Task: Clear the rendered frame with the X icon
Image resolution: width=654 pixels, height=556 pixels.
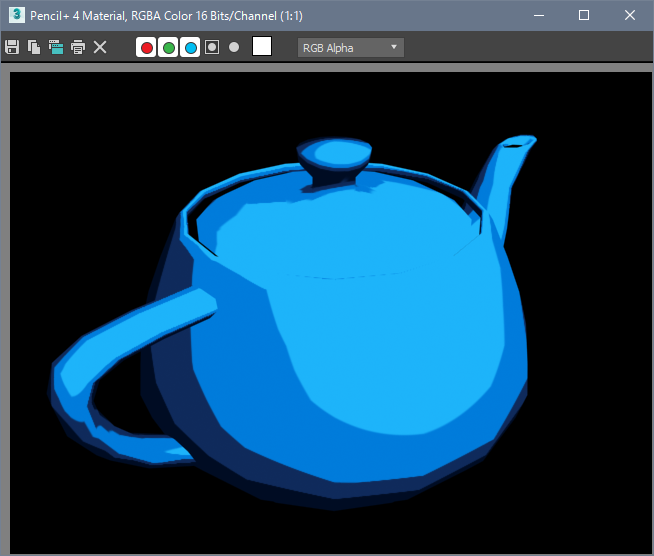Action: (x=100, y=47)
